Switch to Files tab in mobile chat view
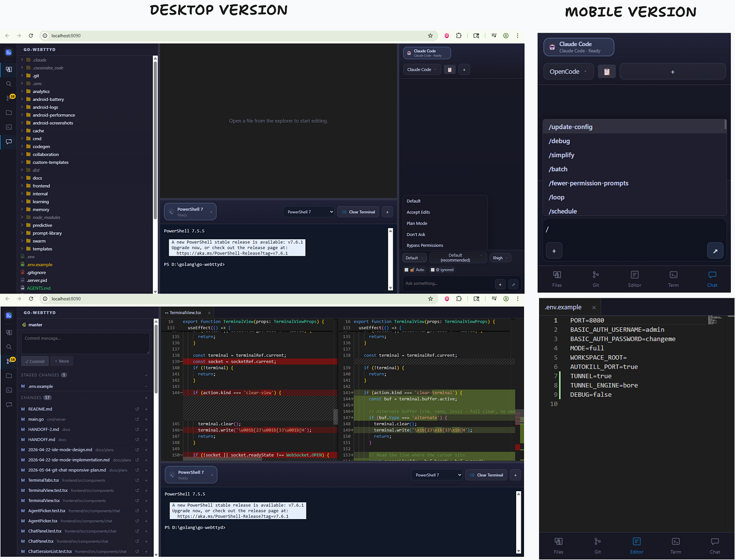The image size is (735, 560). (x=557, y=279)
